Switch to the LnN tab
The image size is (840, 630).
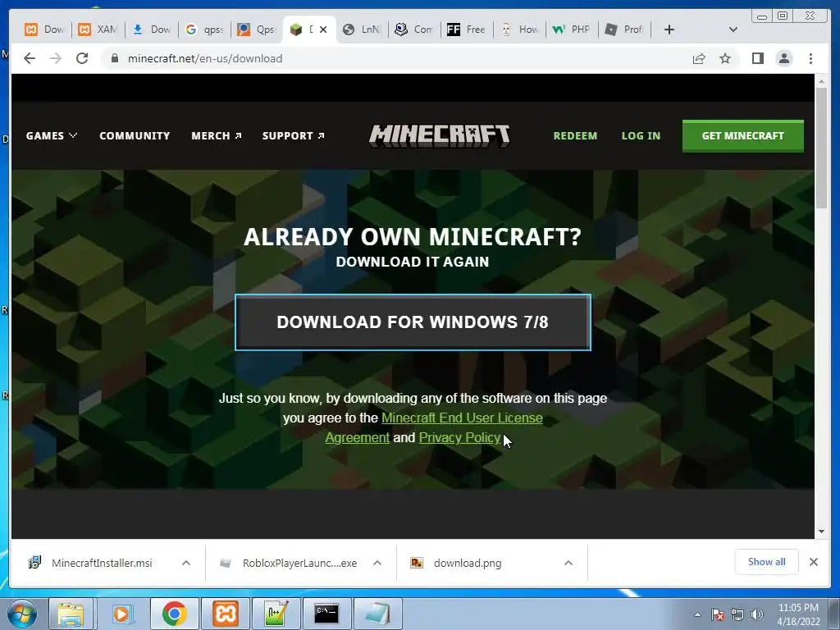coord(362,30)
